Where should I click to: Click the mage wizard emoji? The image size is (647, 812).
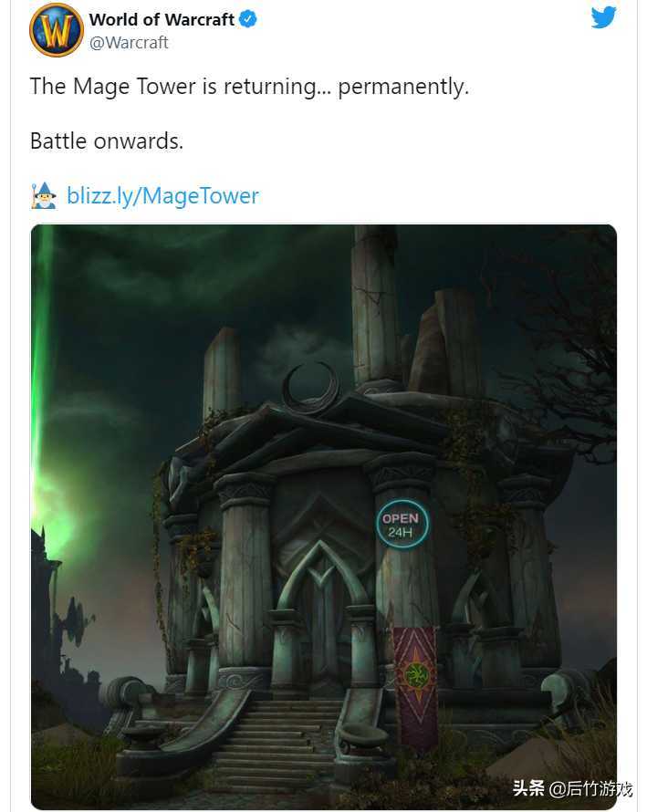pyautogui.click(x=44, y=196)
